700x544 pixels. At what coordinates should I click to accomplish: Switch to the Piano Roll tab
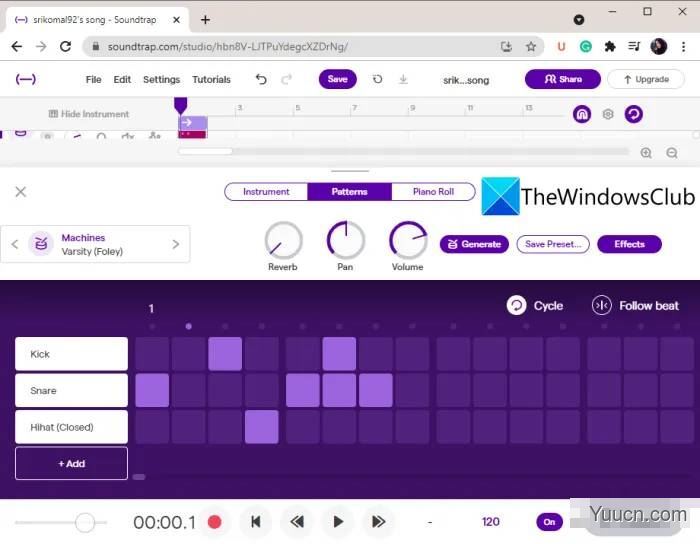tap(433, 192)
